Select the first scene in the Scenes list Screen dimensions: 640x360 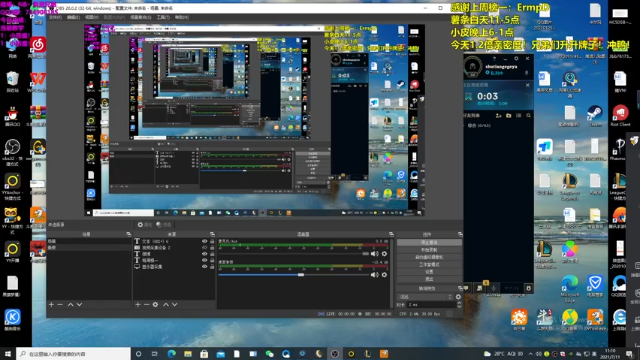[x=89, y=241]
